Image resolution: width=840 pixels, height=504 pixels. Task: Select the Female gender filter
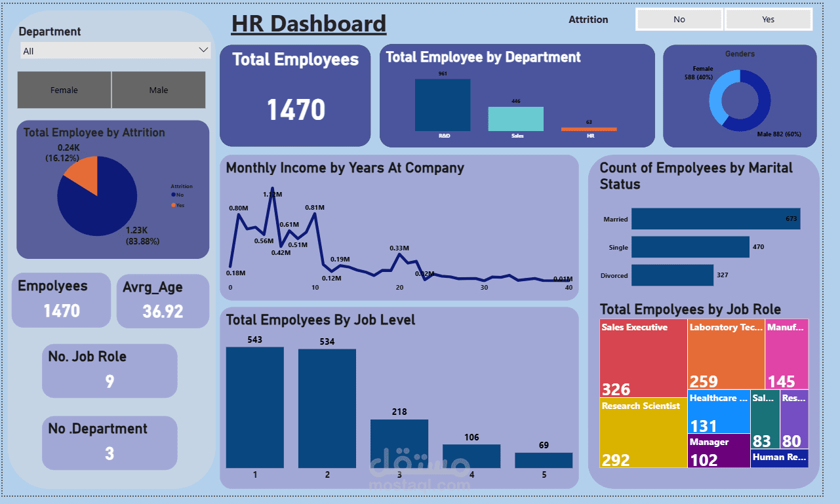64,90
